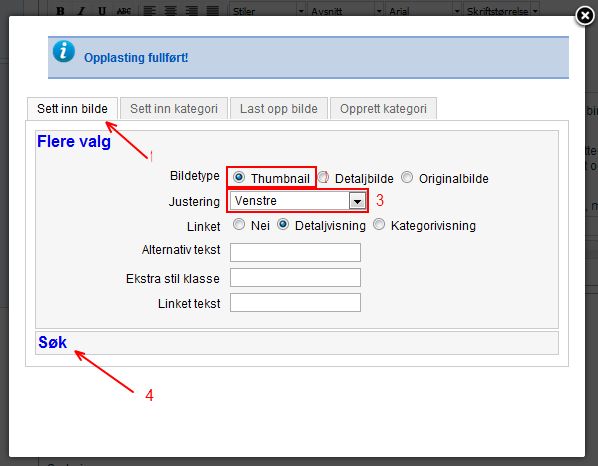
Task: Expand the Søk section
Action: (53, 342)
